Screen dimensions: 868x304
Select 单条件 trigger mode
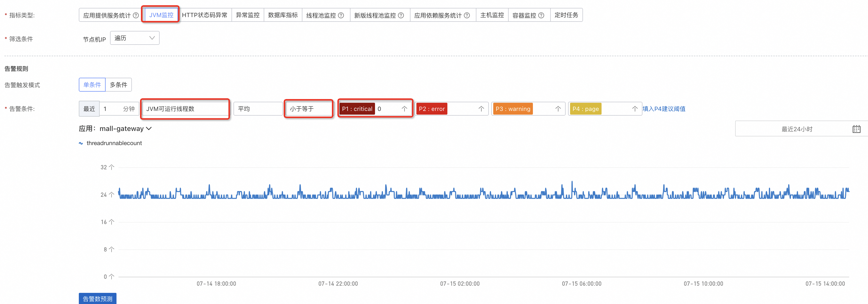[92, 85]
